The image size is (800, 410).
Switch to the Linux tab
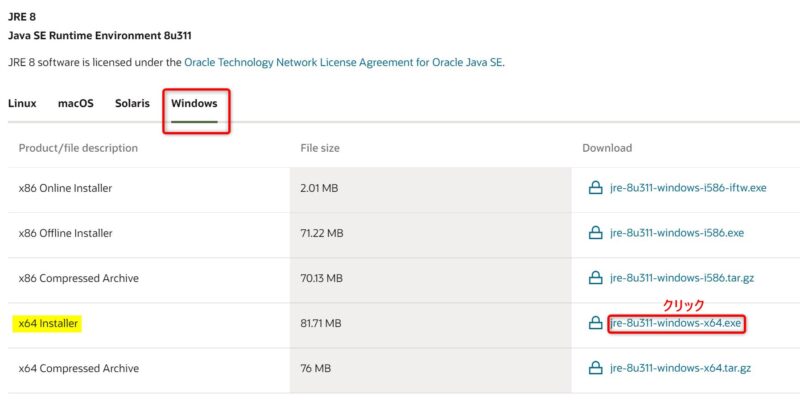22,103
